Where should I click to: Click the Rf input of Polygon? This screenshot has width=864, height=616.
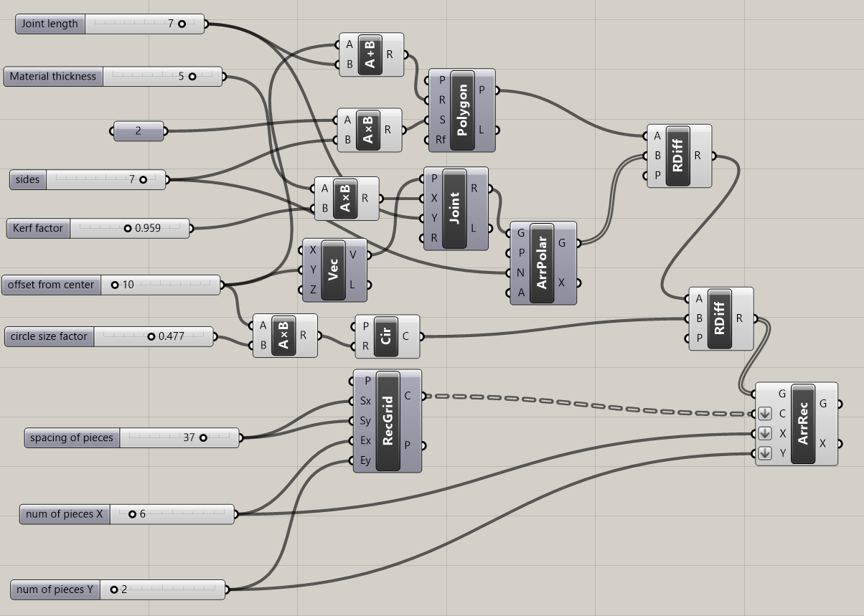(441, 141)
